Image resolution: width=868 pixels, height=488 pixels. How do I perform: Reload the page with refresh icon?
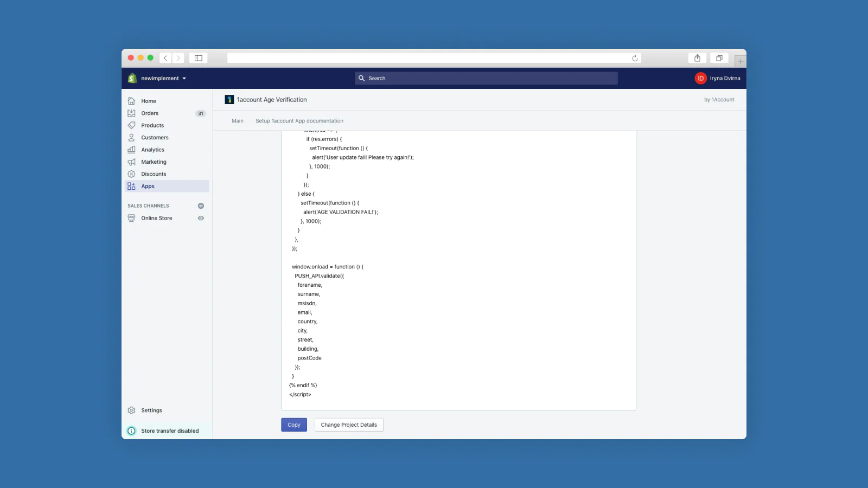(635, 58)
